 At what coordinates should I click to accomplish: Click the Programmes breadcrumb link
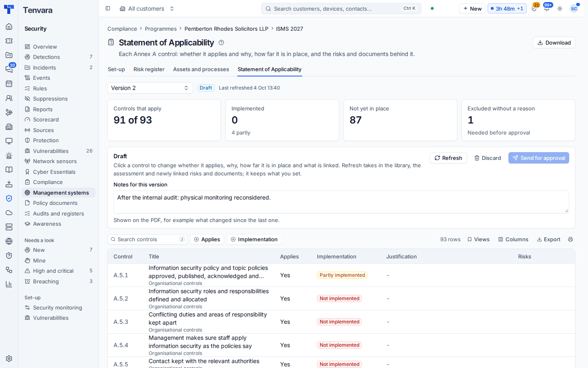pyautogui.click(x=161, y=29)
